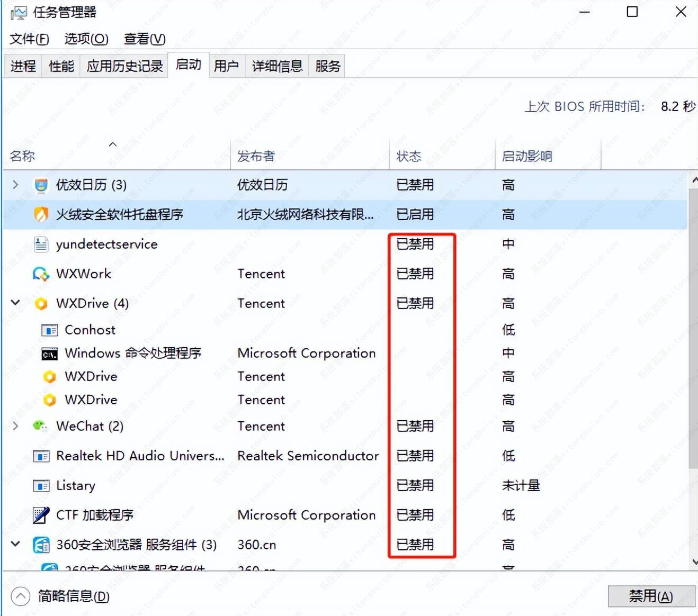Click the WXWork app icon
Screen dimensions: 698x616
40,274
